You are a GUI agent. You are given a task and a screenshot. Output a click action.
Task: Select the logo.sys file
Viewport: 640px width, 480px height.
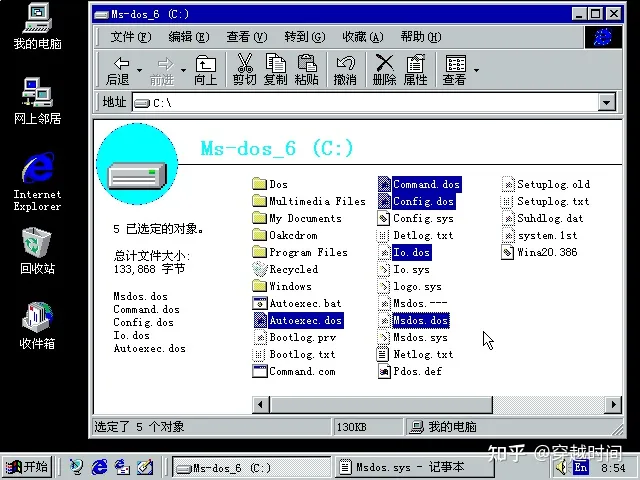(410, 287)
